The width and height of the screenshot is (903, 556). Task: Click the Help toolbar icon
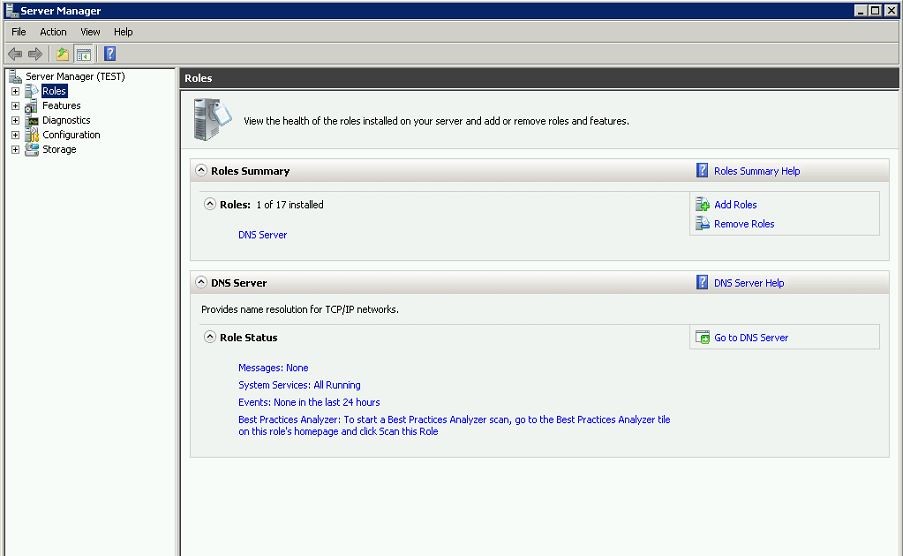coord(110,54)
